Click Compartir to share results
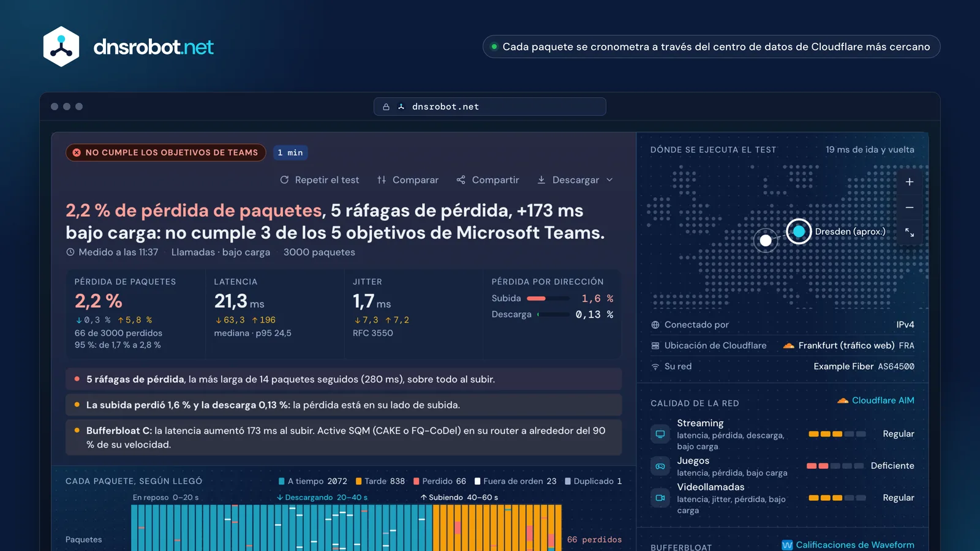This screenshot has width=980, height=551. pos(488,180)
